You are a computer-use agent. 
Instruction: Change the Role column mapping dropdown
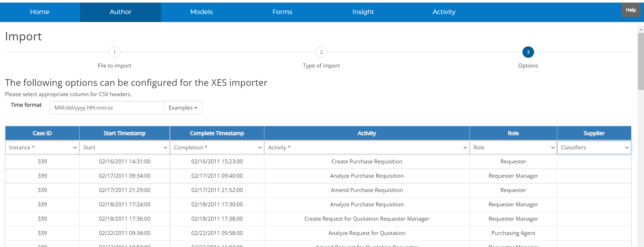(x=513, y=147)
